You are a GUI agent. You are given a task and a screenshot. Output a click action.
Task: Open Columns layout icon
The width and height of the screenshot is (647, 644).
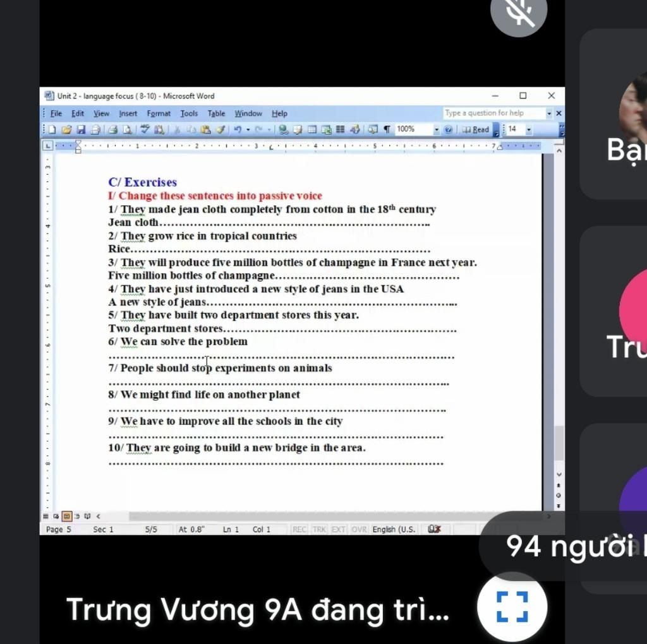coord(341,129)
